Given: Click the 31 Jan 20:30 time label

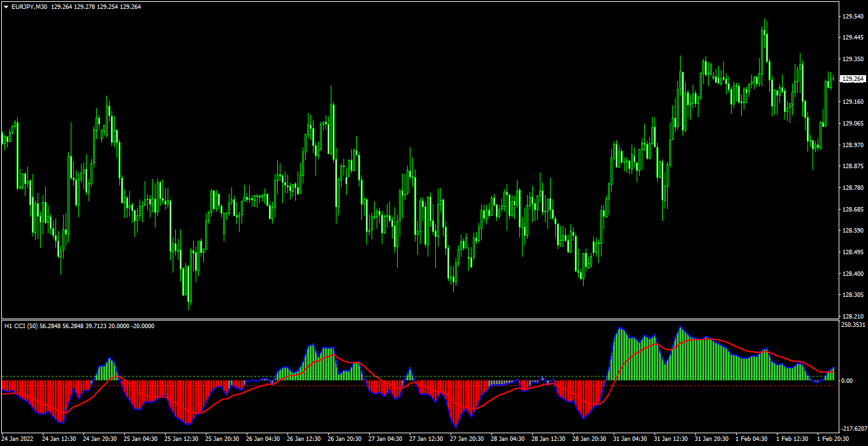Looking at the screenshot, I should 712,439.
